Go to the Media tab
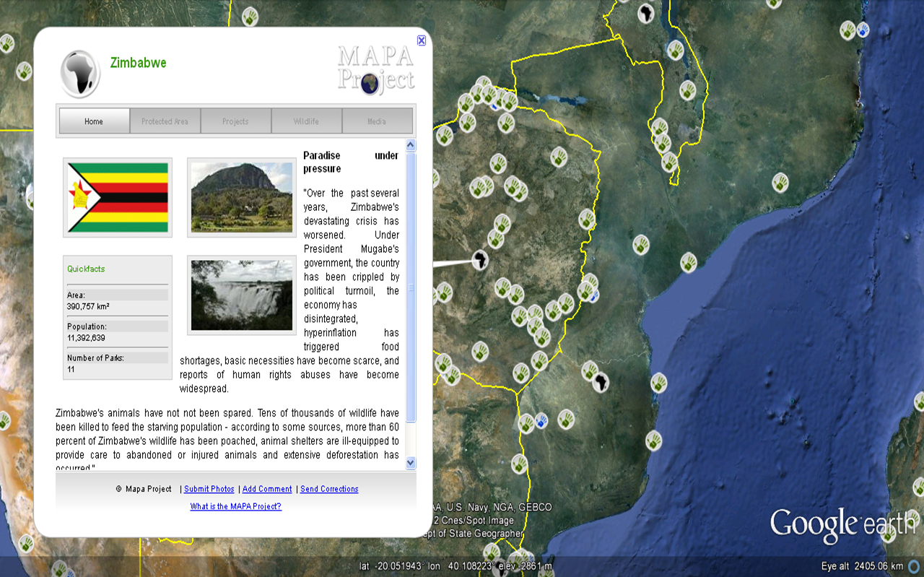Viewport: 924px width, 577px height. (377, 121)
